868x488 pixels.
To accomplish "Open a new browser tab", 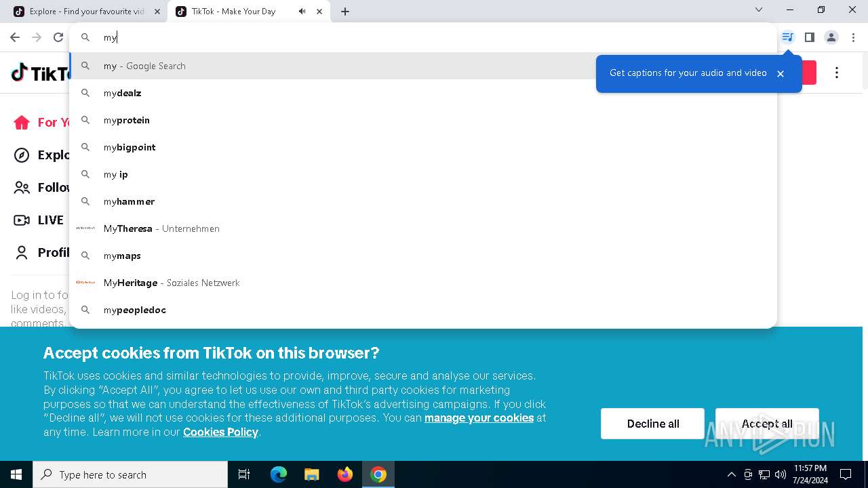I will tap(345, 12).
